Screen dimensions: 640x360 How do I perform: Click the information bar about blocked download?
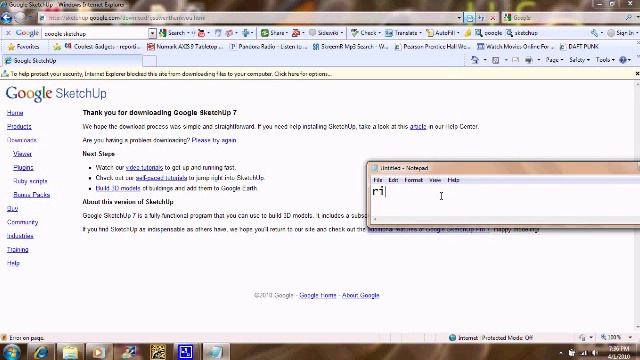[x=316, y=74]
